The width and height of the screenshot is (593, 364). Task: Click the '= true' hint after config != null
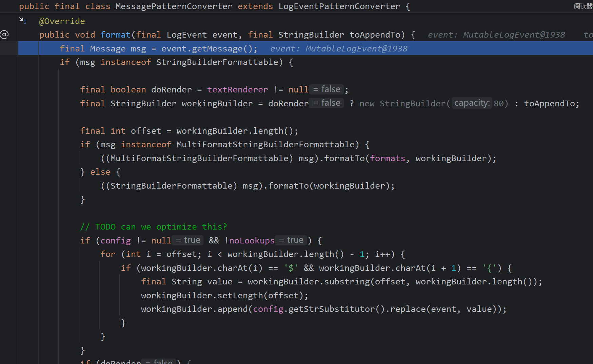tap(188, 240)
